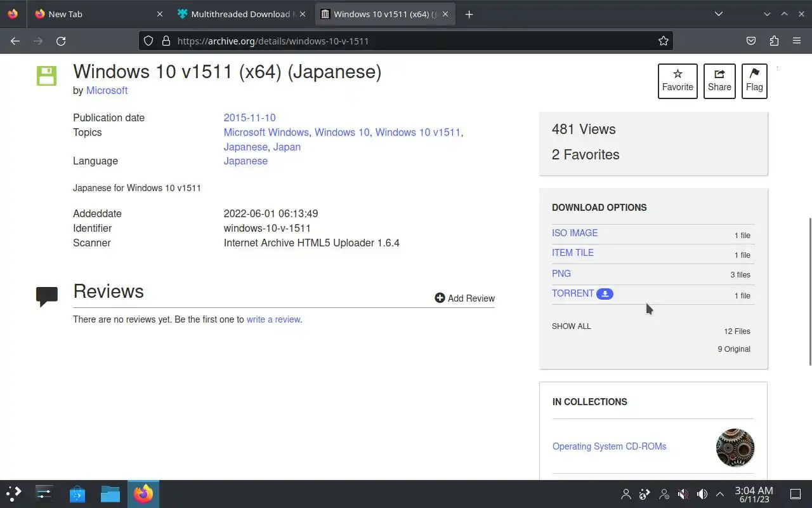Click the Add Review plus icon
This screenshot has width=812, height=508.
tap(440, 298)
